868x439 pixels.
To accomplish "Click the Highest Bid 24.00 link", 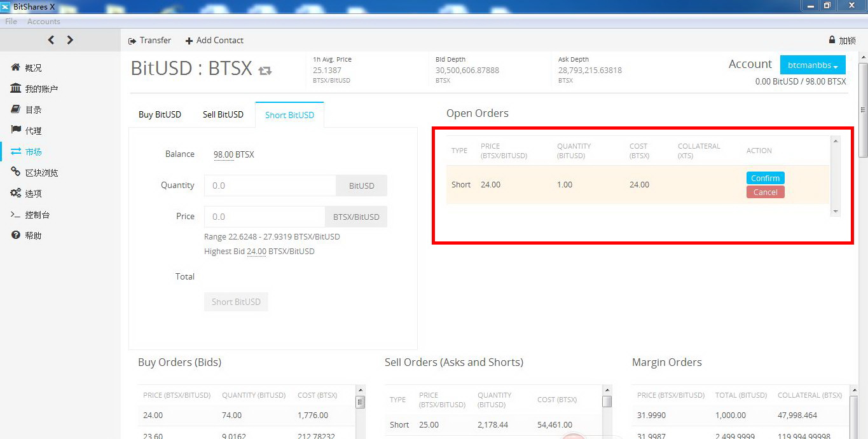I will tap(256, 251).
